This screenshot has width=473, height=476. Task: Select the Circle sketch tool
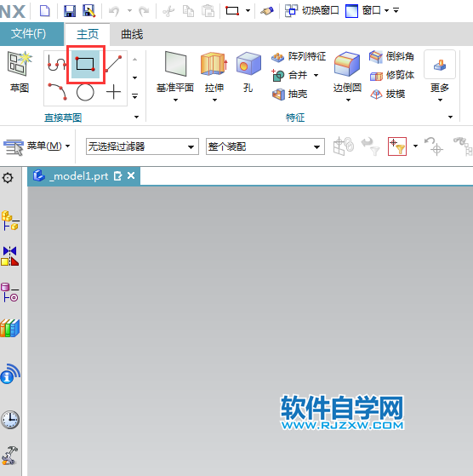point(85,92)
